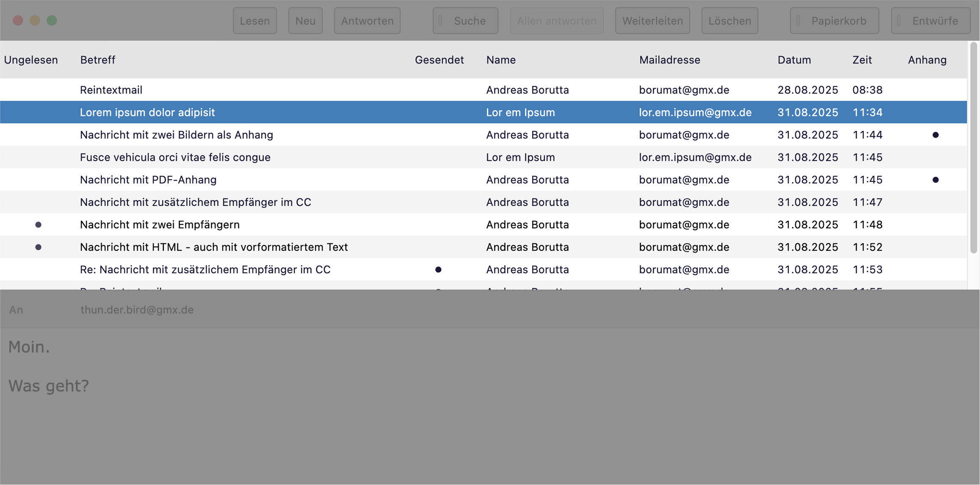Select message Nachricht mit PDF-Anhang
This screenshot has height=485, width=980.
coord(148,180)
